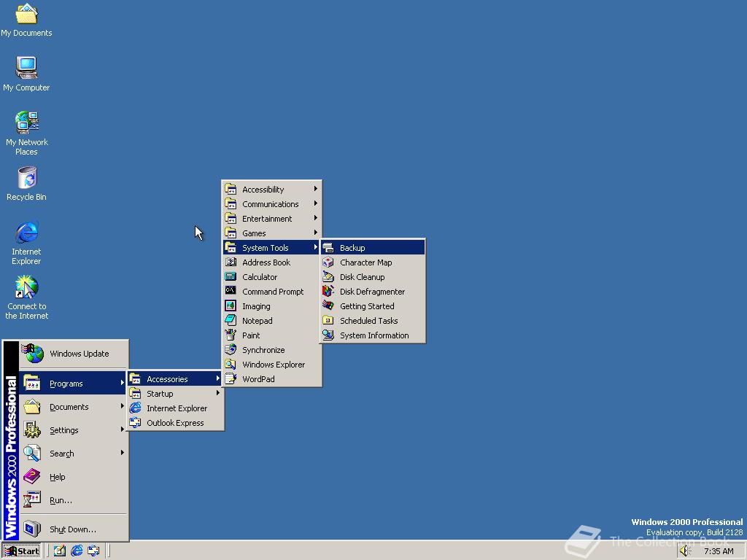747x560 pixels.
Task: Open Internet Explorer from Programs menu
Action: tap(175, 408)
